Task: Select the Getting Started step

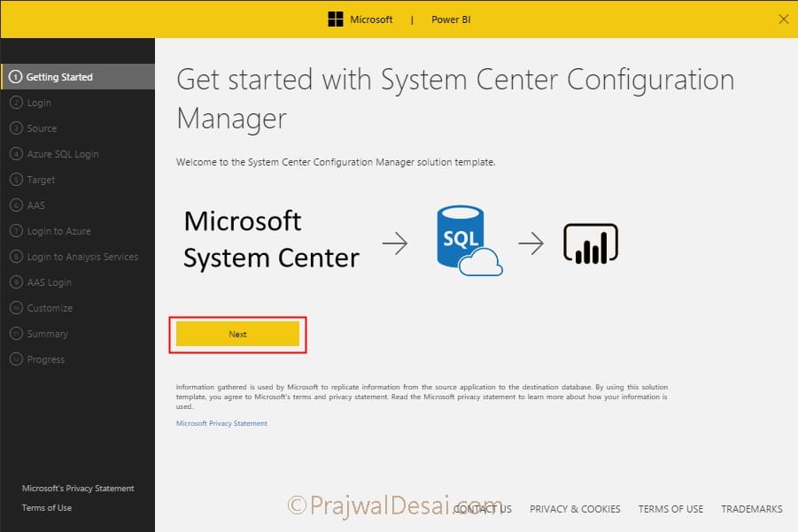Action: 78,77
